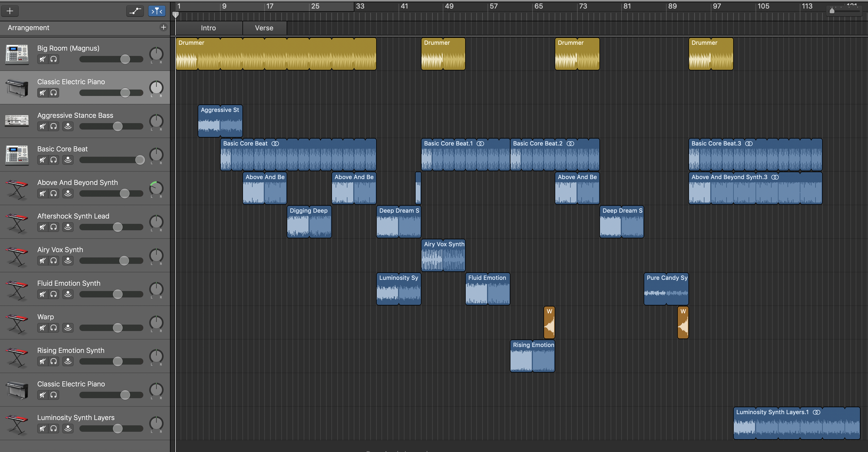Click the Big Room (Magnus) drum machine icon
868x452 pixels.
[17, 54]
